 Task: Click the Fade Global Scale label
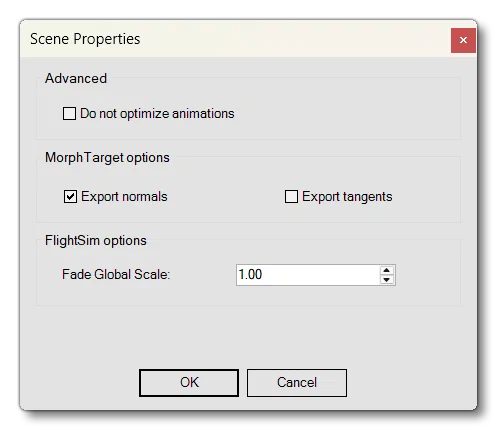click(x=116, y=274)
